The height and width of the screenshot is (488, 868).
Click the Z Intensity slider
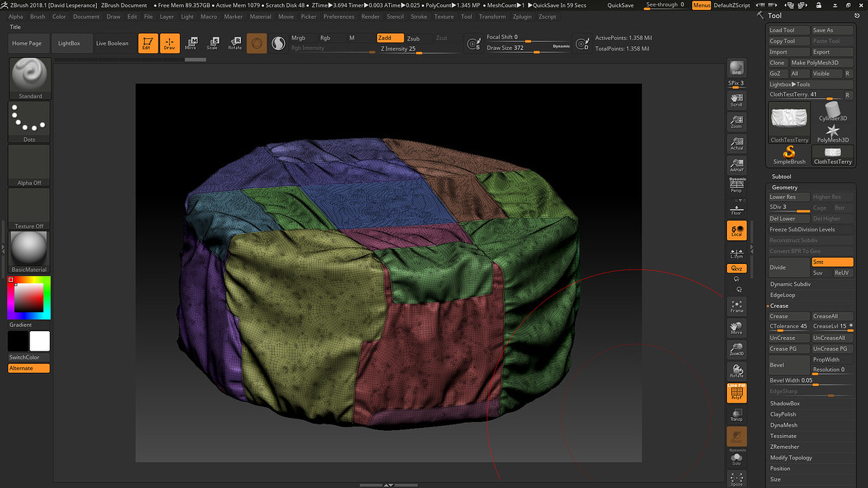click(x=419, y=49)
